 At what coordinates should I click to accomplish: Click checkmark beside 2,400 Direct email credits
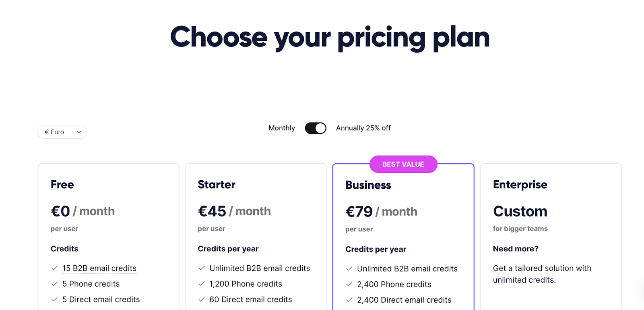[349, 300]
